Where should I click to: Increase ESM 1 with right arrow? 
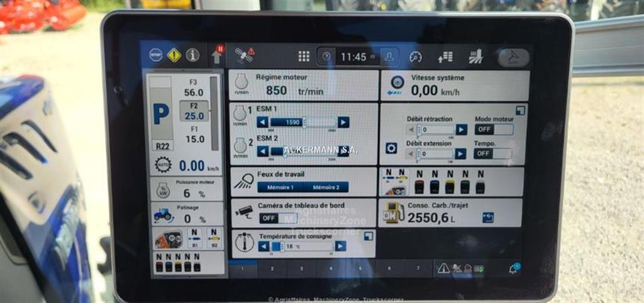[343, 122]
